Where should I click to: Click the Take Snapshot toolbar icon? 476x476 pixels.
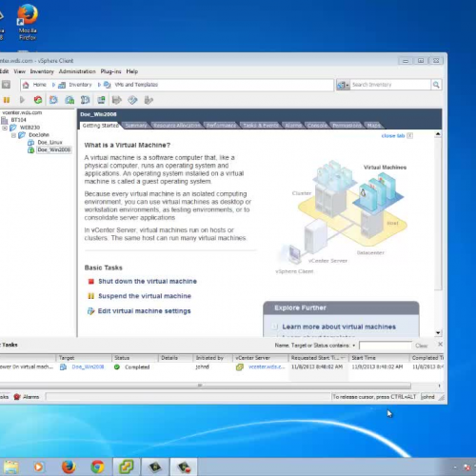click(x=53, y=100)
